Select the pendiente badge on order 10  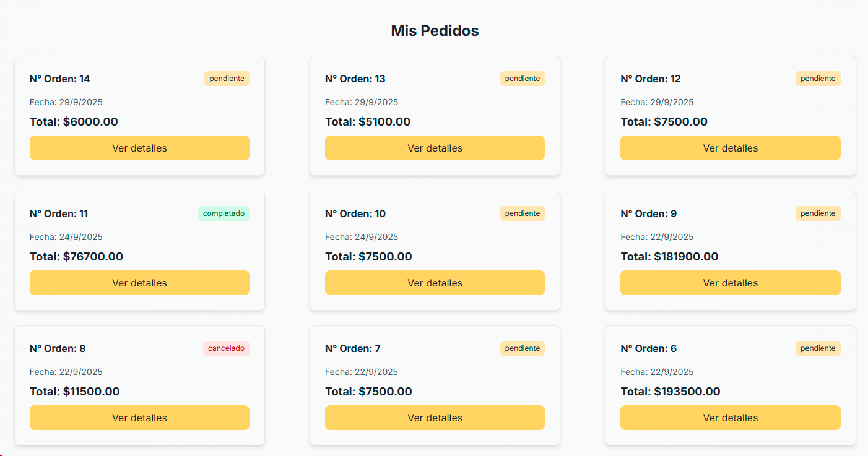pos(523,213)
